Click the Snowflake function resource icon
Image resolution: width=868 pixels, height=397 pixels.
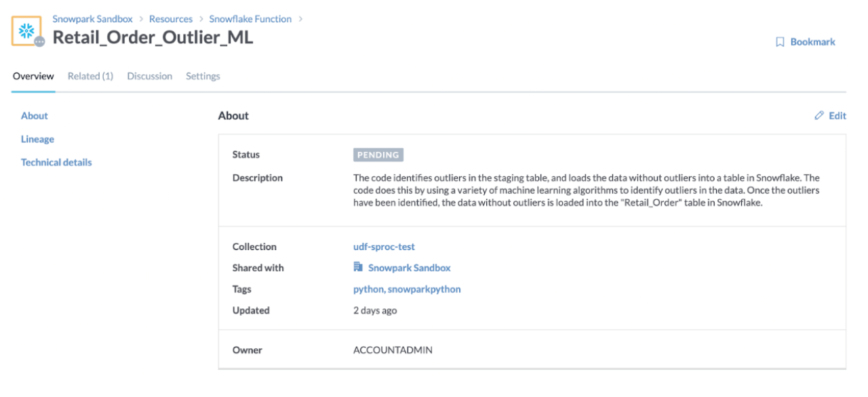pyautogui.click(x=28, y=31)
